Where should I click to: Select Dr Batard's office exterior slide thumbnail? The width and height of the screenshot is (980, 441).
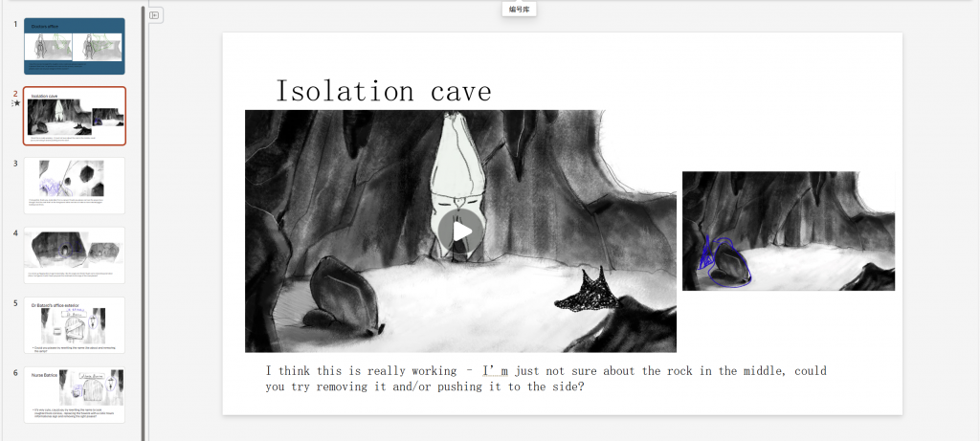[x=74, y=325]
